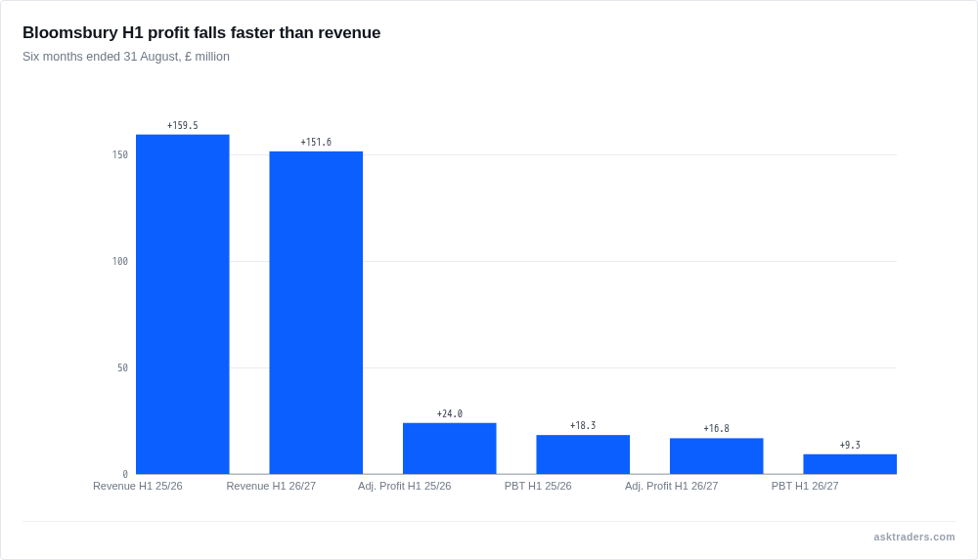Click the 'PBT H1 25/26' axis label
Screen dimensions: 978x560
[x=538, y=486]
